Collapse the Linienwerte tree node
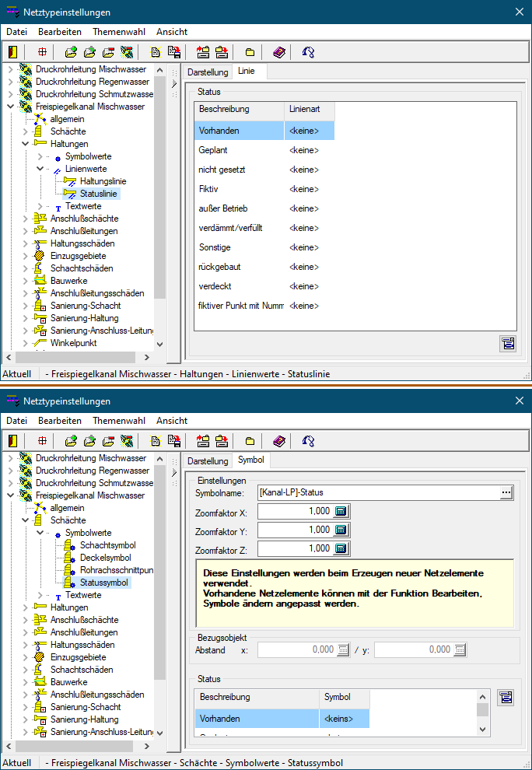The image size is (532, 770). [x=40, y=169]
